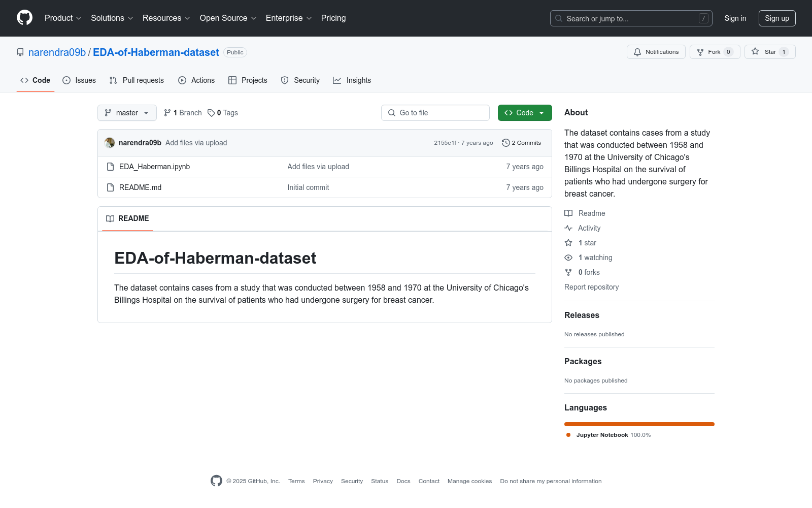The image size is (812, 508).
Task: Open the EDA_Haberman.ipynb file
Action: (154, 167)
